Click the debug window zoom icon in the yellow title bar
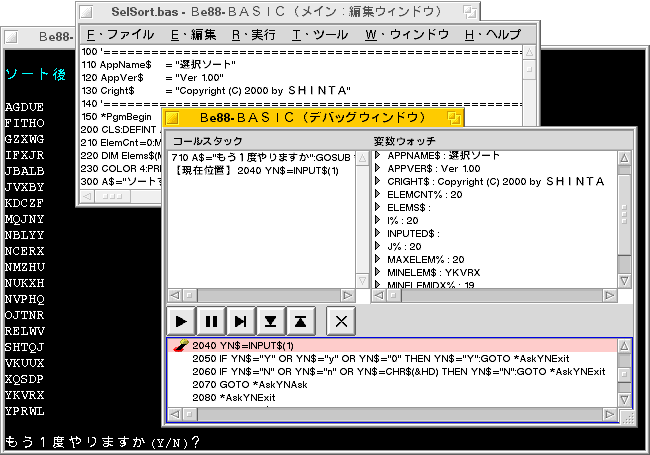The image size is (650, 455). coord(454,118)
